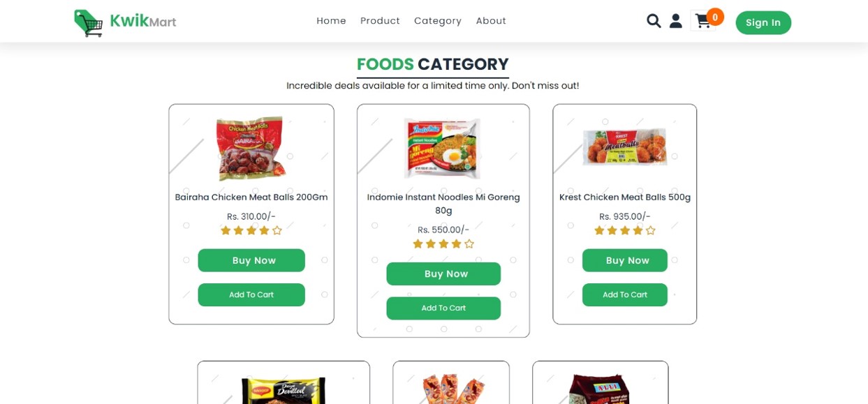
Task: Click the Bairaha meatballs product image
Action: pos(251,148)
